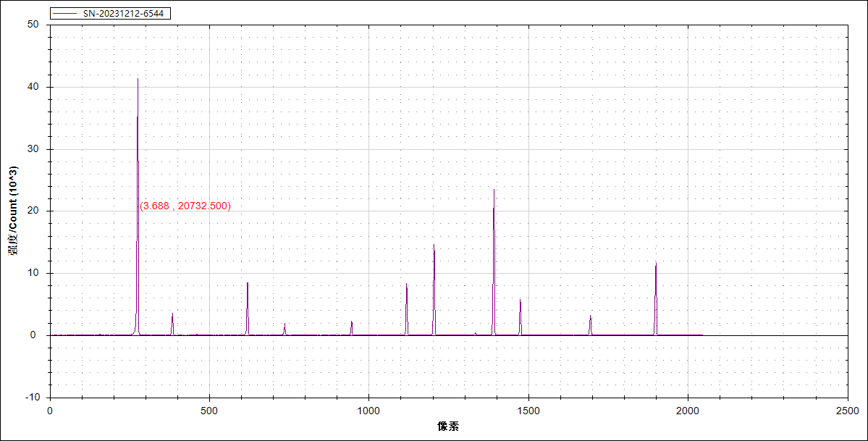Image resolution: width=868 pixels, height=441 pixels.
Task: Click the y-axis tick label -10
Action: coord(32,398)
